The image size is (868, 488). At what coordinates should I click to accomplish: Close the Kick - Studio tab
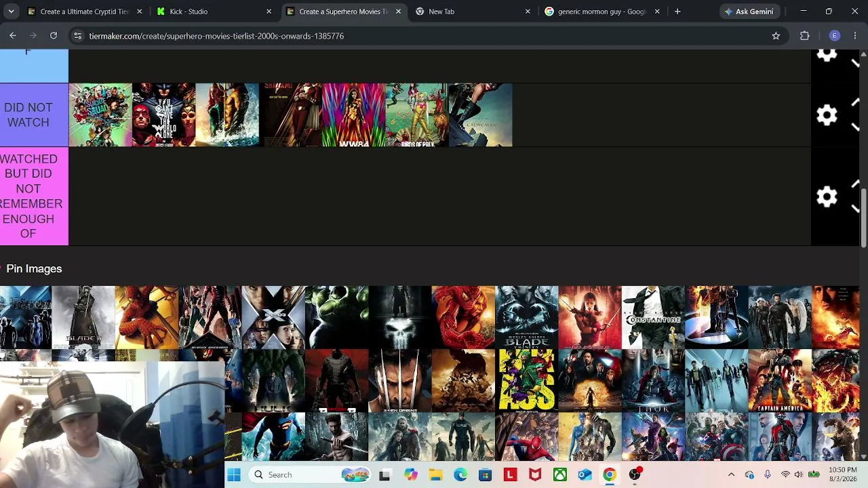[x=269, y=12]
